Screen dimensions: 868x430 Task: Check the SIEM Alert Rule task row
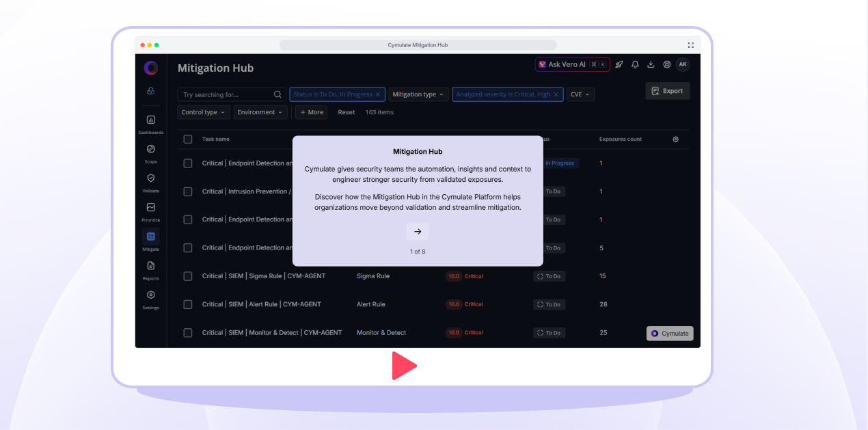pyautogui.click(x=188, y=304)
